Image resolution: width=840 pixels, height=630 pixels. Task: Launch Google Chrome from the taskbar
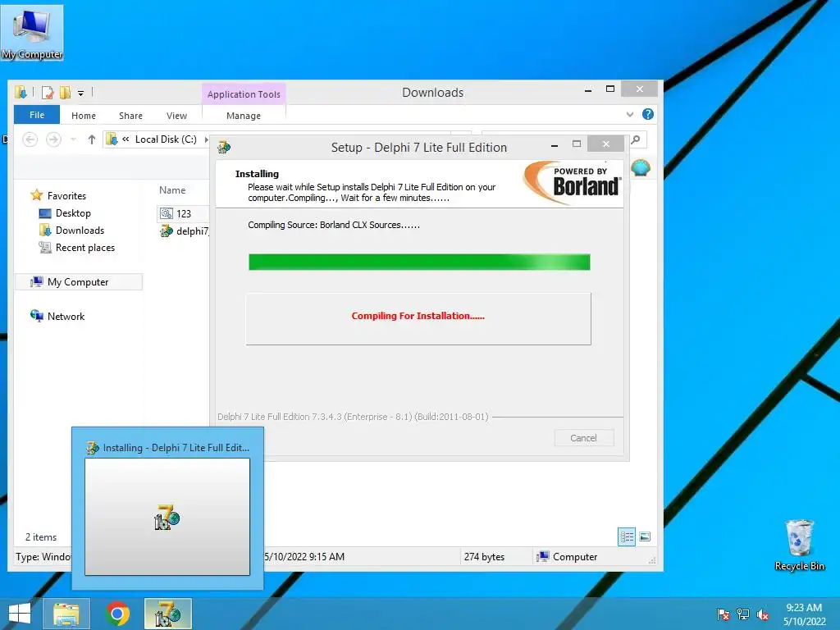click(118, 614)
